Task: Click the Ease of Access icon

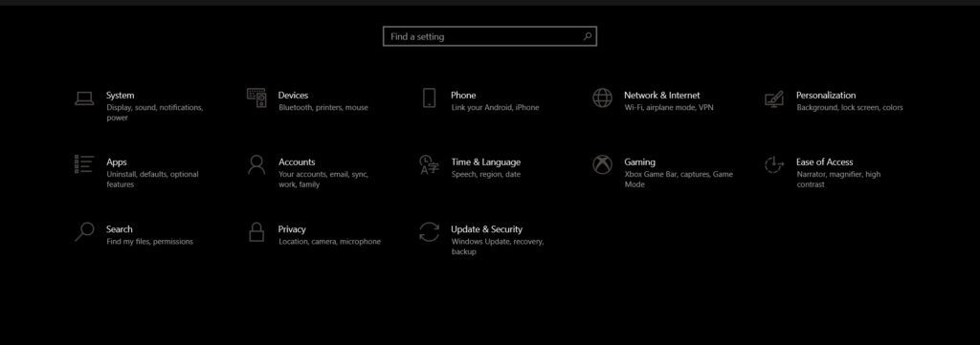Action: [774, 164]
